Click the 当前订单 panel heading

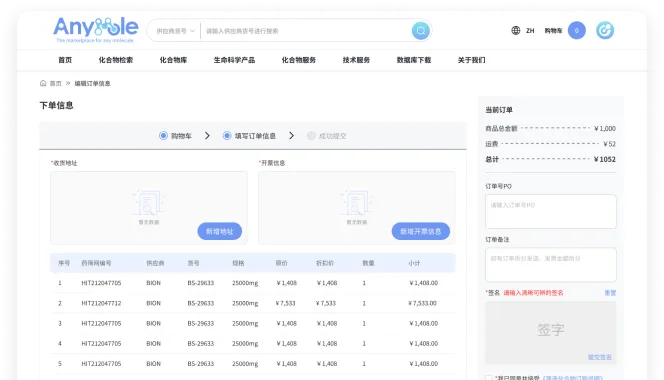pos(499,110)
